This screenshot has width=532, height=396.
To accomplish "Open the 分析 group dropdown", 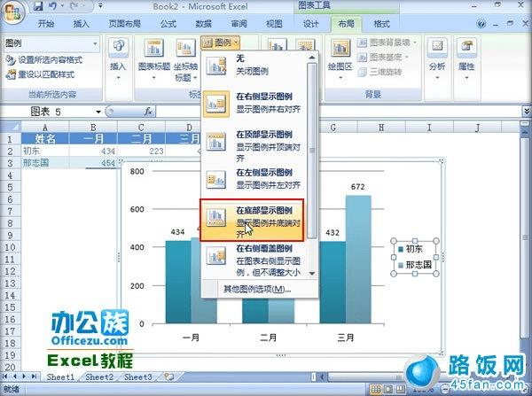I will [437, 60].
